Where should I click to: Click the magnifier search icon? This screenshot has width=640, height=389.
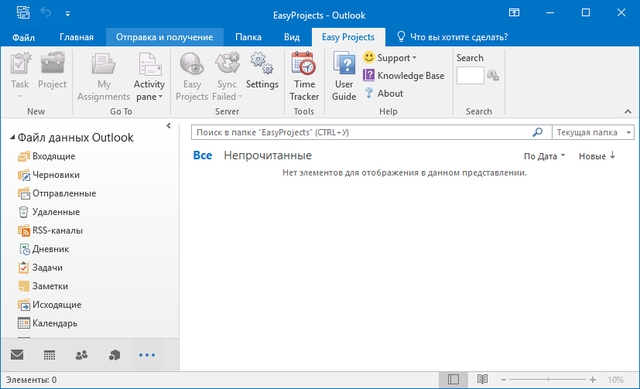tap(538, 132)
